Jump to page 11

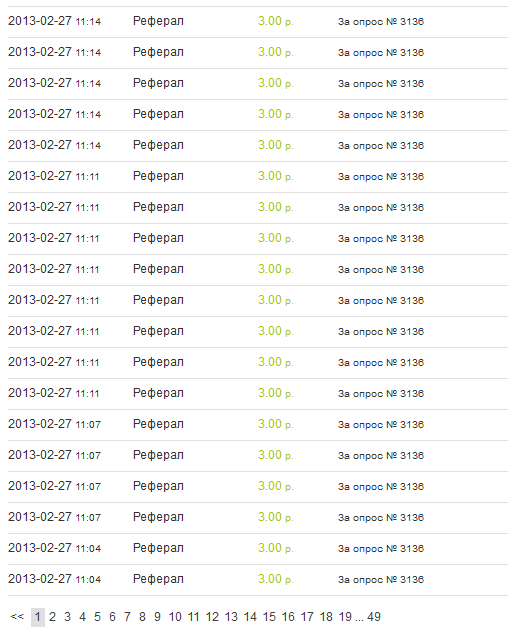pos(194,617)
